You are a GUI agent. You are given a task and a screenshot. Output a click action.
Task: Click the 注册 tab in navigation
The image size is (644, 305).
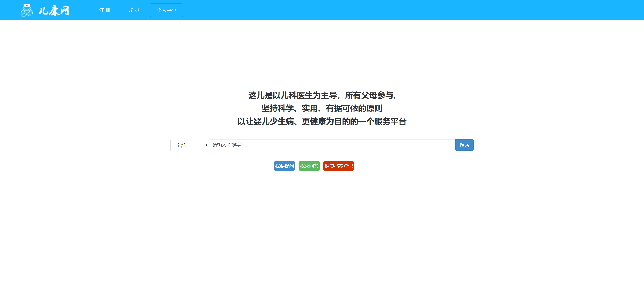105,10
